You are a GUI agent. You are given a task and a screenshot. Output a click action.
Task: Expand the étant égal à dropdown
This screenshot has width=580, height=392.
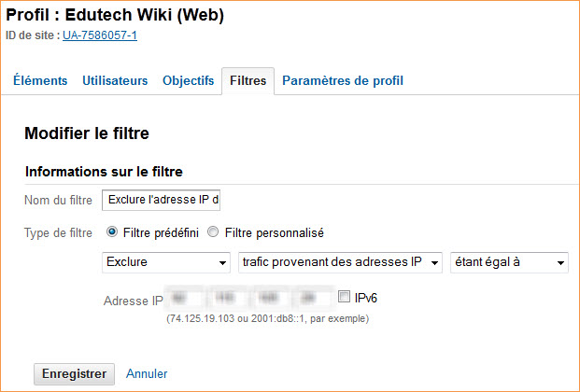pos(509,262)
